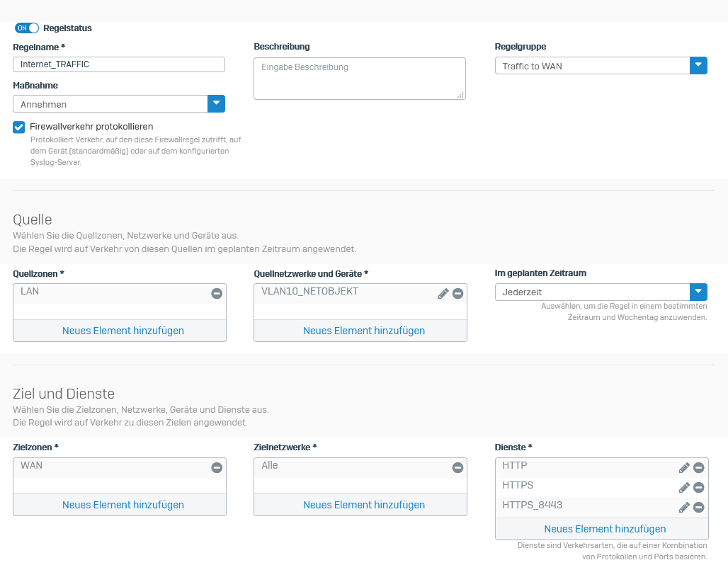The width and height of the screenshot is (728, 565).
Task: Edit the HTTP service entry
Action: pos(684,467)
